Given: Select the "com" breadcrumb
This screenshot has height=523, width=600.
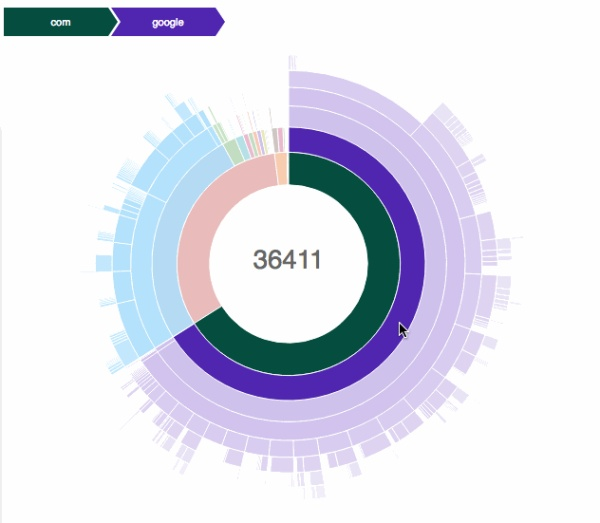Looking at the screenshot, I should pos(60,22).
